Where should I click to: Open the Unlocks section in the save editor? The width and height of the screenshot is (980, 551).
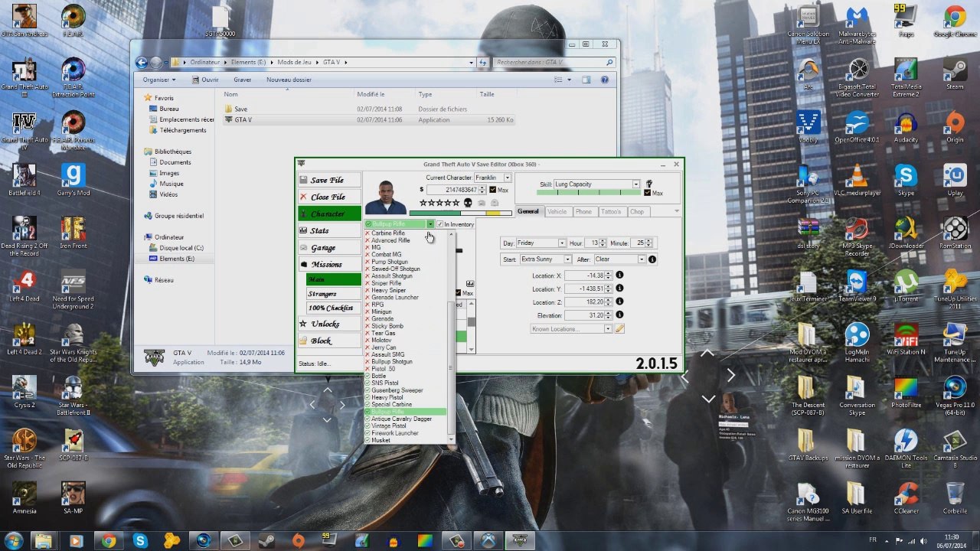coord(329,324)
